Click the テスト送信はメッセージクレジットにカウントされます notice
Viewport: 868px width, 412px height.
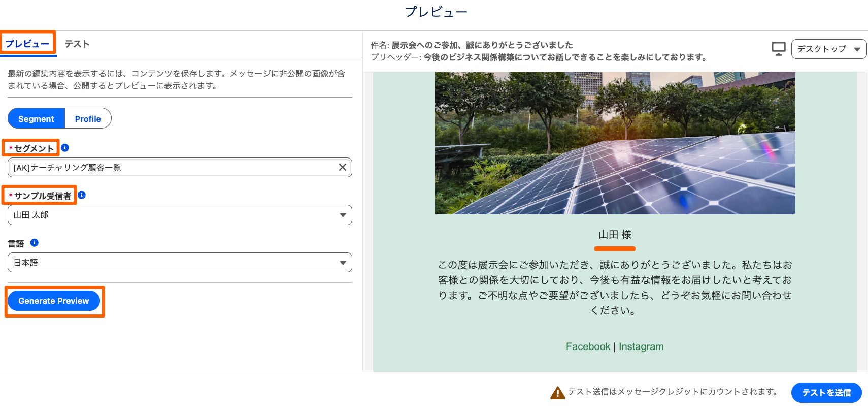pos(674,391)
